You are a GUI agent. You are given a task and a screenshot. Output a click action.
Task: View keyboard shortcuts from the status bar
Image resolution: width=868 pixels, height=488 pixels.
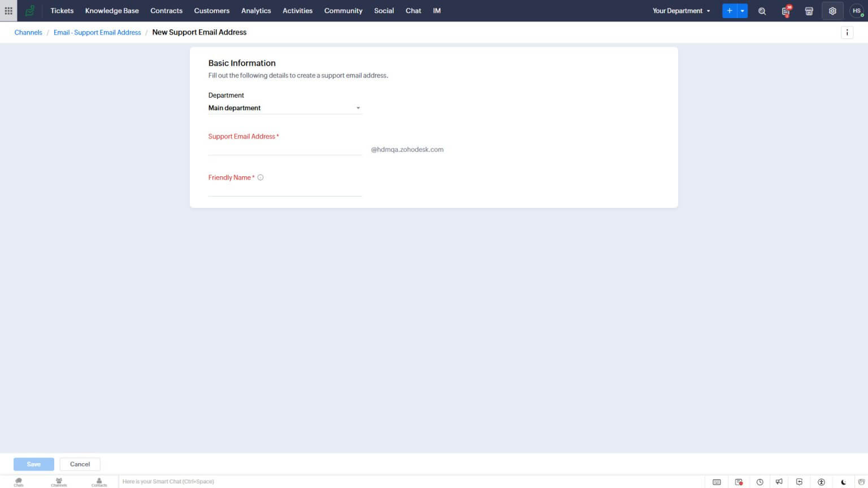tap(717, 481)
